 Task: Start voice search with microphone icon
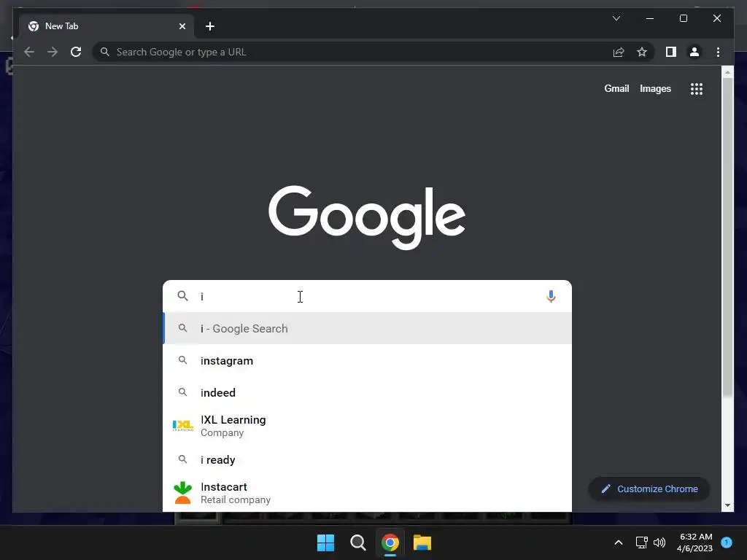tap(551, 296)
